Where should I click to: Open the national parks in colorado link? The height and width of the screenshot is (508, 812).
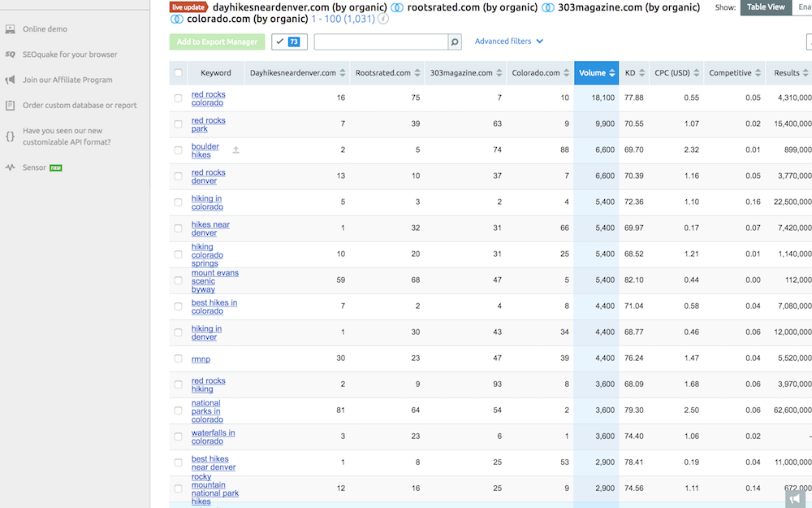(207, 411)
